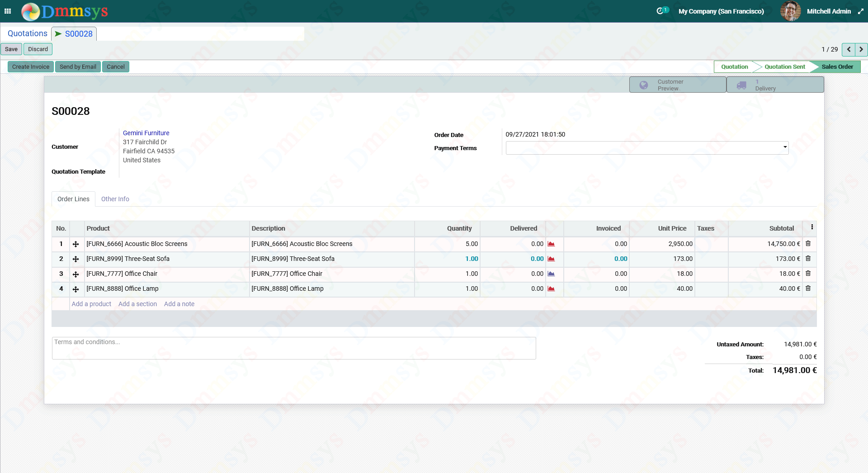Image resolution: width=868 pixels, height=473 pixels.
Task: Click move handle for Office Lamp row
Action: tap(76, 289)
